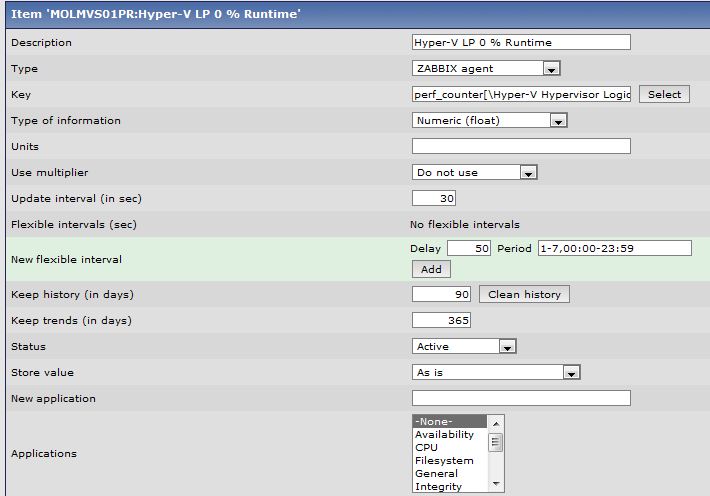Open the Store value dropdown

tap(496, 373)
